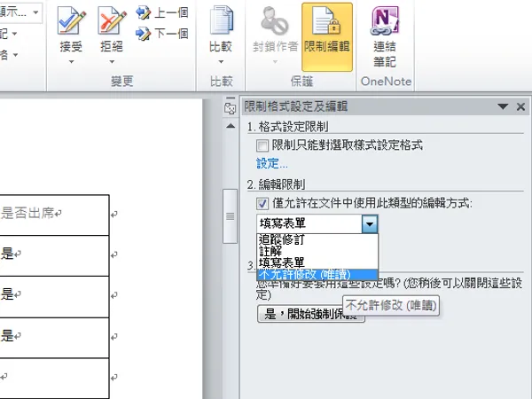Choose Comments (註解) from the list
532x399 pixels.
(317, 251)
